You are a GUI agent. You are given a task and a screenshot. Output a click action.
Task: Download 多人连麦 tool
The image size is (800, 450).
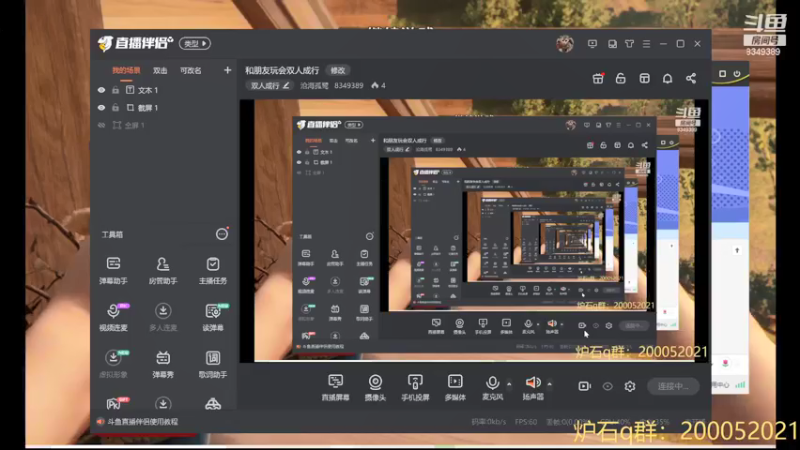click(x=163, y=317)
